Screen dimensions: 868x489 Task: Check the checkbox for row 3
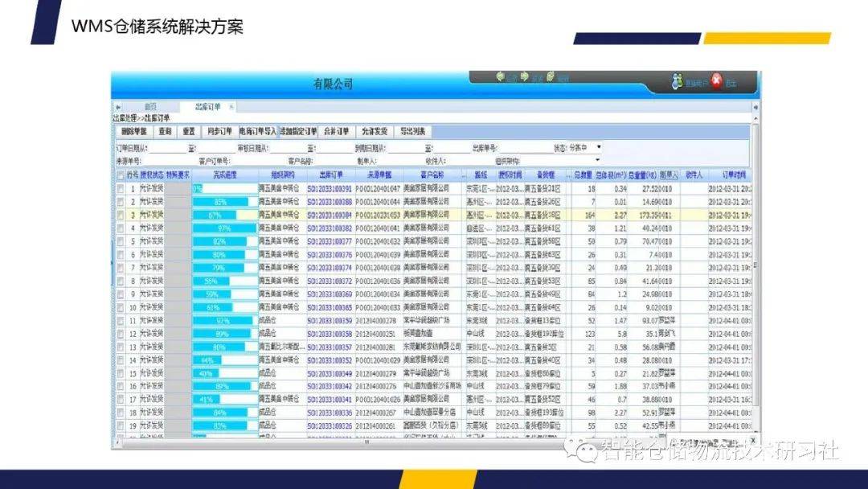121,216
